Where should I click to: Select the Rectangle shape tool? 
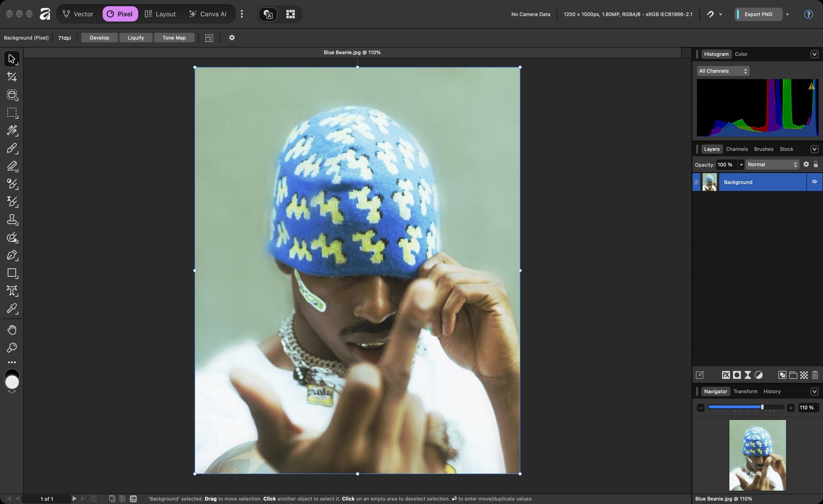click(12, 273)
